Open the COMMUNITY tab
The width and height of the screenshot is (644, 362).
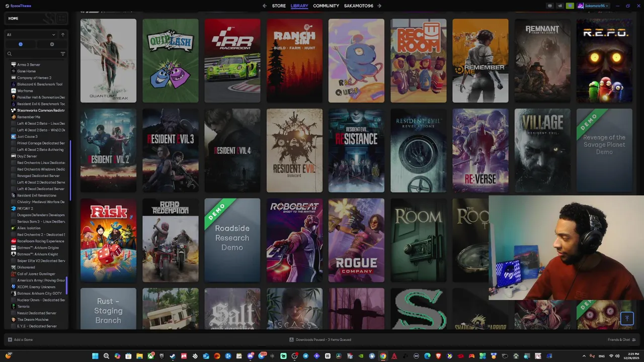pyautogui.click(x=326, y=6)
